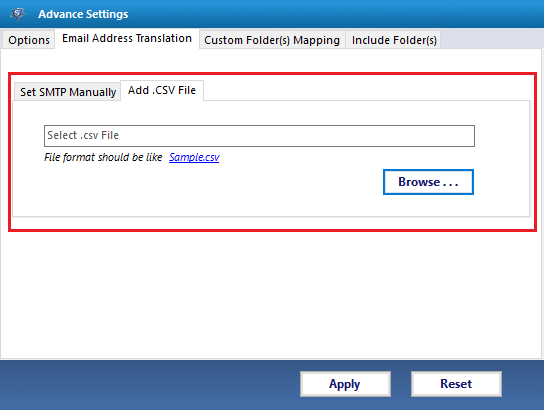View the sample CSV format file
Viewport: 544px width, 410px height.
(194, 157)
